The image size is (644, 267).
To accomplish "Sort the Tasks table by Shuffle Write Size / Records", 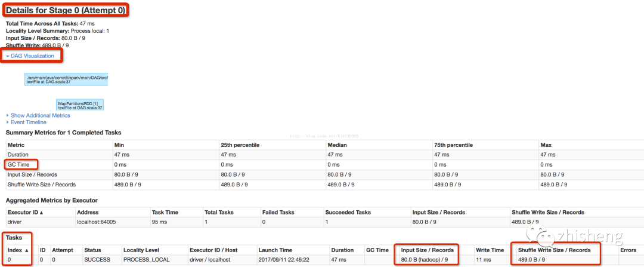I will point(554,250).
